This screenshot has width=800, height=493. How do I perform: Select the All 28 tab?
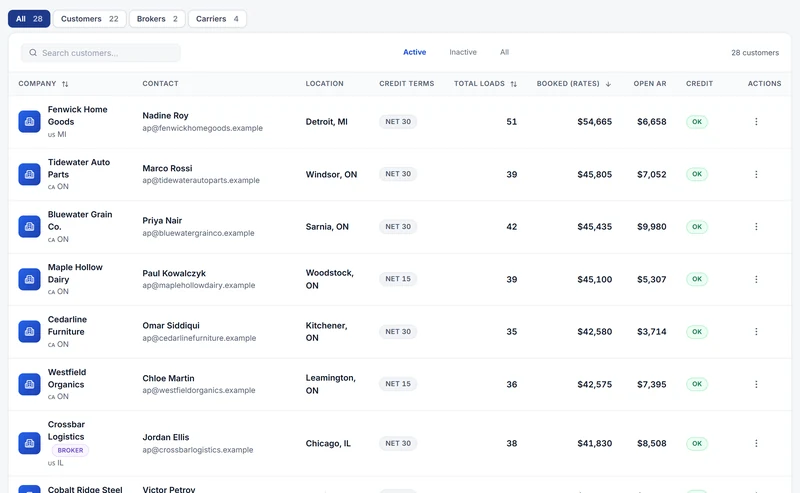click(x=29, y=19)
